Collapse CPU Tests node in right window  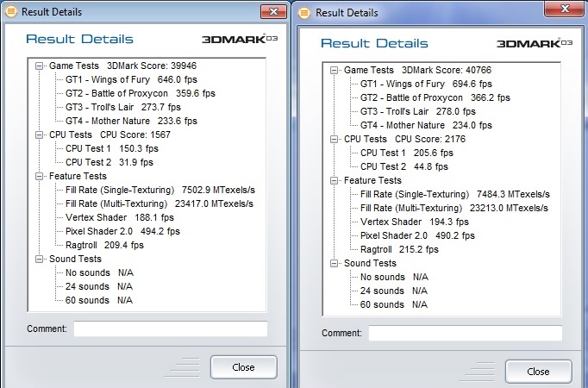point(334,139)
